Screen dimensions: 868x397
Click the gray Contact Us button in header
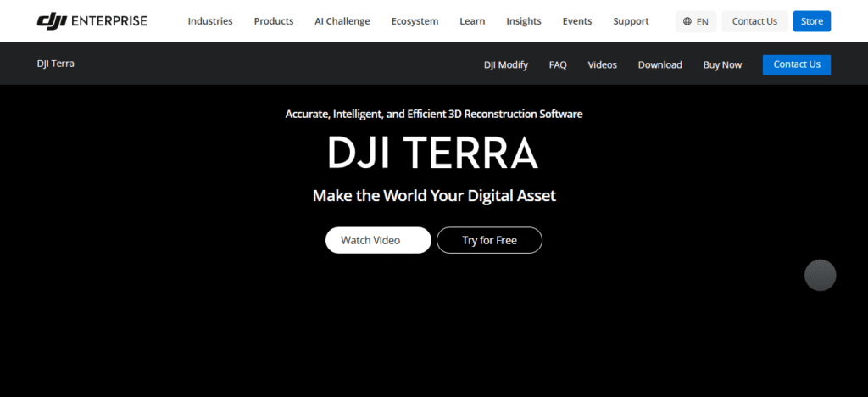point(754,21)
